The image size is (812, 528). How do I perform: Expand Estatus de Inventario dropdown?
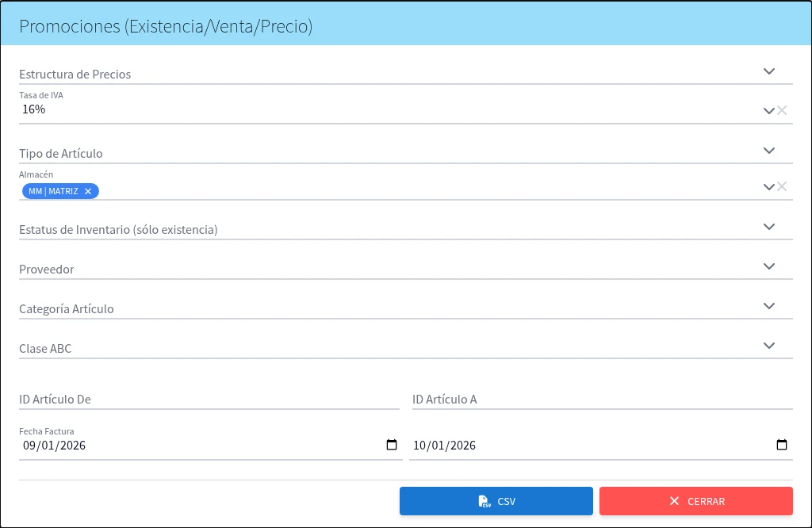[769, 227]
